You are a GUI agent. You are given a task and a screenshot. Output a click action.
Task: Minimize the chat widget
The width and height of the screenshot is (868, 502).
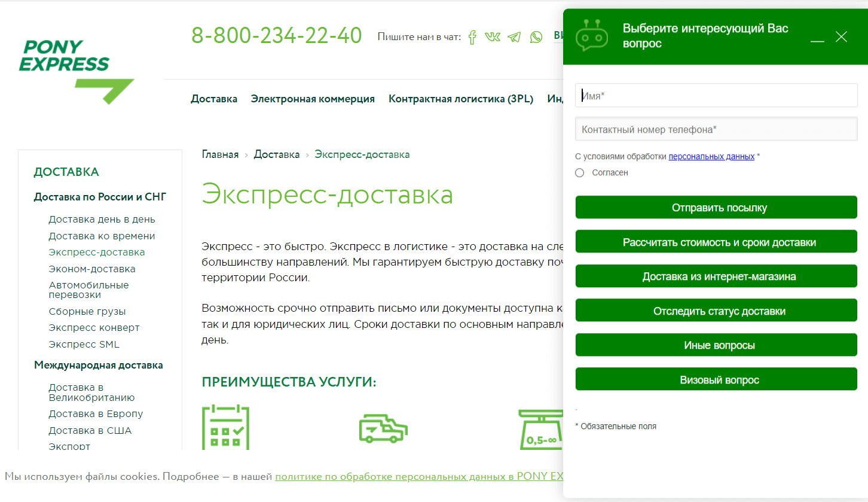tap(817, 38)
